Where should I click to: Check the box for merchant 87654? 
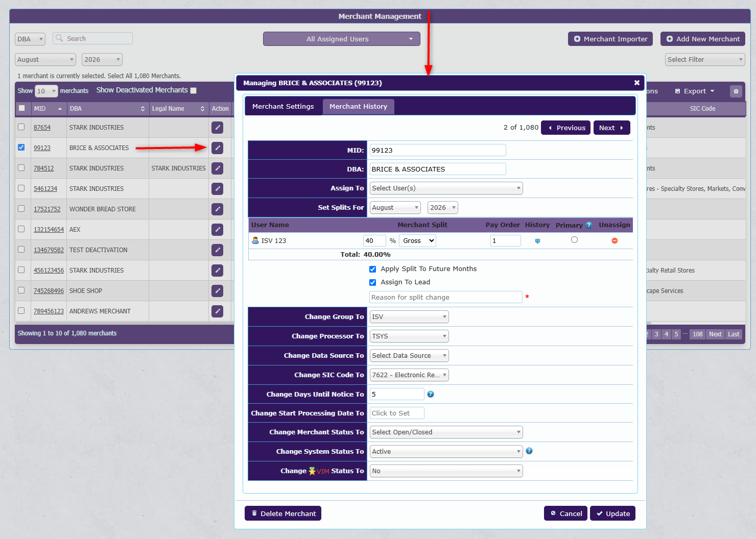[x=21, y=127]
